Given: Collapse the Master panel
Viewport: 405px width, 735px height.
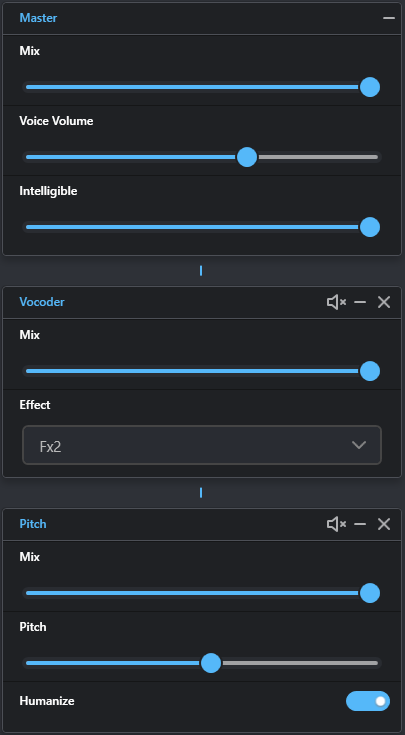Looking at the screenshot, I should click(389, 18).
